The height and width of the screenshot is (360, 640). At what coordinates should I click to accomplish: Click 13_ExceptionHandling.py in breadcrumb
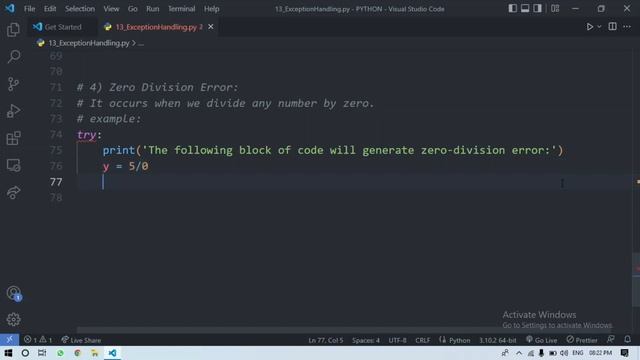pos(89,43)
